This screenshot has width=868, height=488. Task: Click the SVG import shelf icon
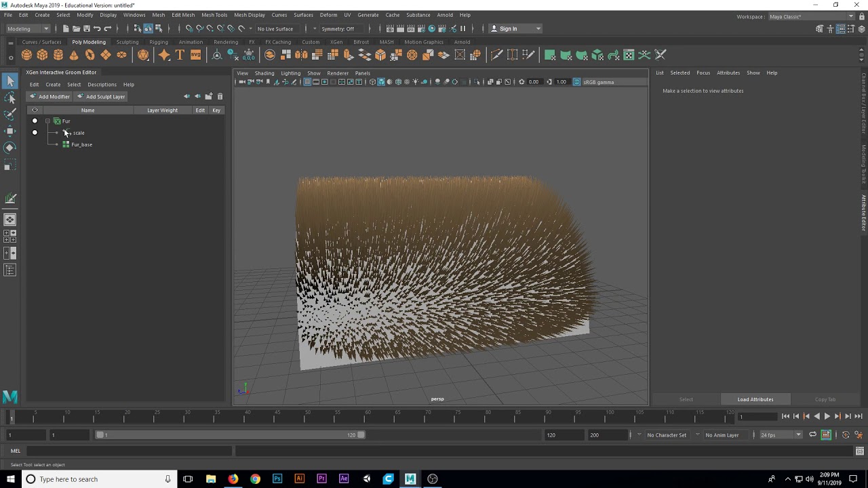[x=195, y=55]
